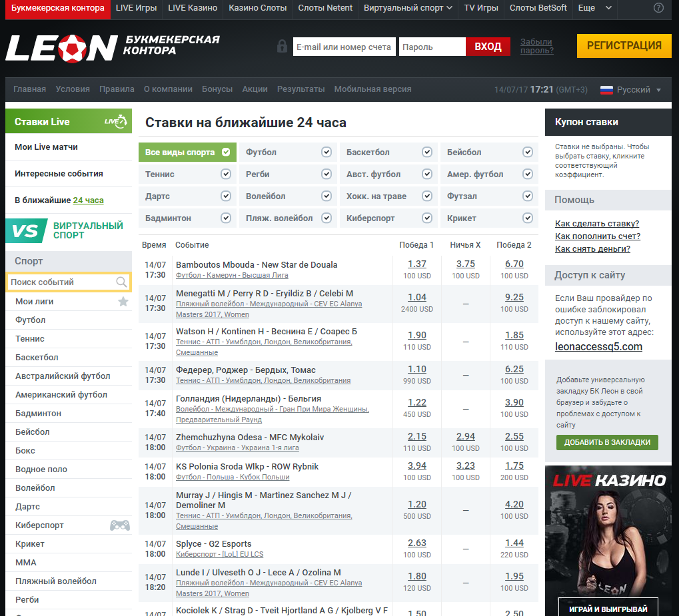The height and width of the screenshot is (616, 679).
Task: Click the Live stopwatch icon
Action: tap(116, 121)
